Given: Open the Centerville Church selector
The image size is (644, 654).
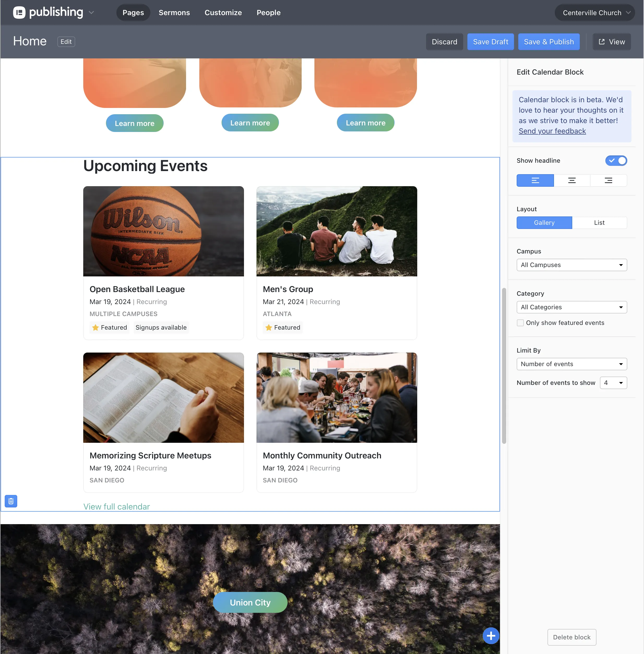Looking at the screenshot, I should [594, 13].
